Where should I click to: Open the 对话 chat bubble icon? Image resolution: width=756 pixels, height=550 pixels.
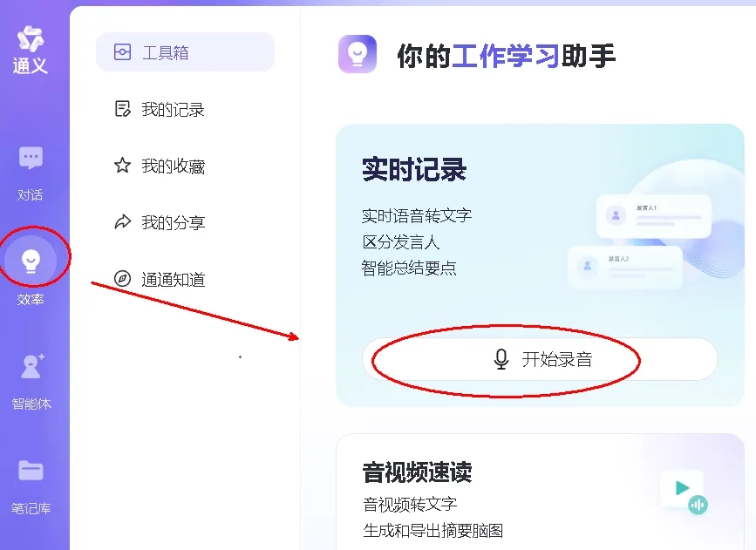click(31, 158)
